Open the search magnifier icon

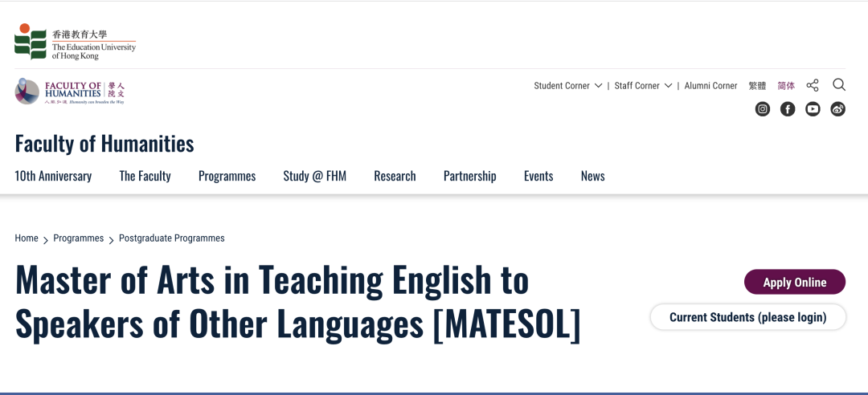[x=839, y=85]
